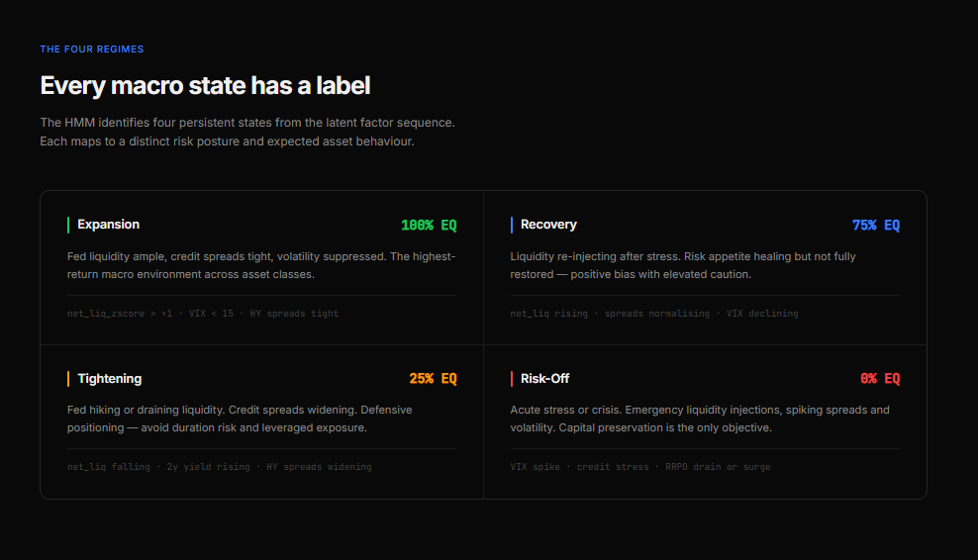Click the red bar beside Risk-Off
Viewport: 978px width, 560px height.
click(x=512, y=379)
